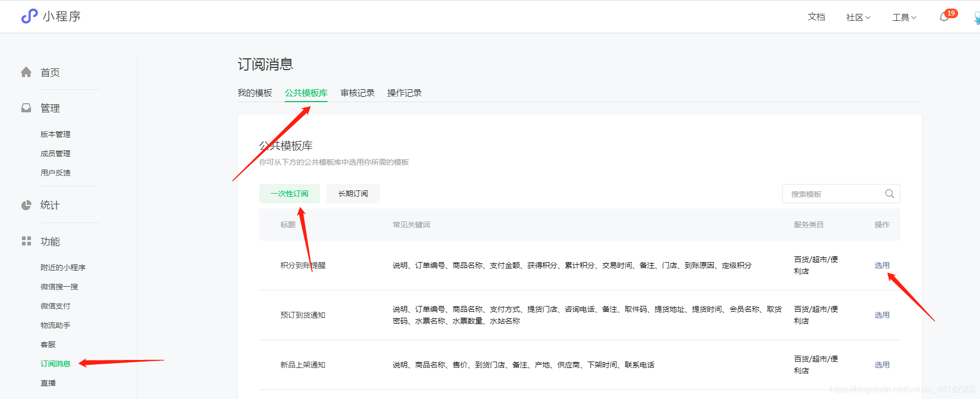Click the 统计 pie chart icon
This screenshot has height=399, width=980.
tap(26, 205)
